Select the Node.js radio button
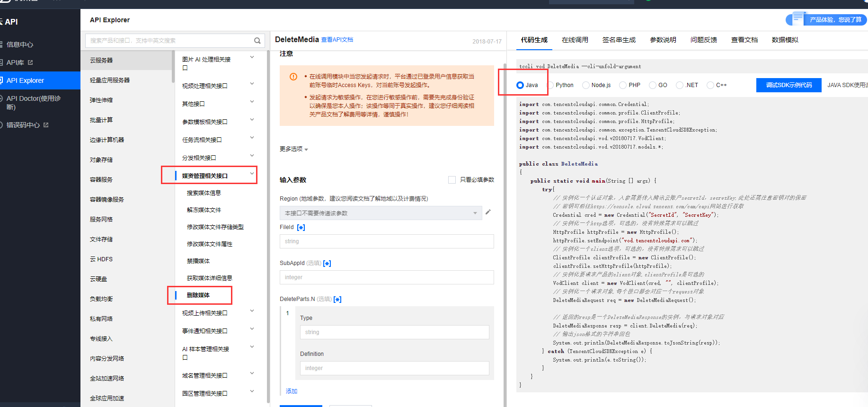Screen dimensions: 868x407 click(x=586, y=85)
